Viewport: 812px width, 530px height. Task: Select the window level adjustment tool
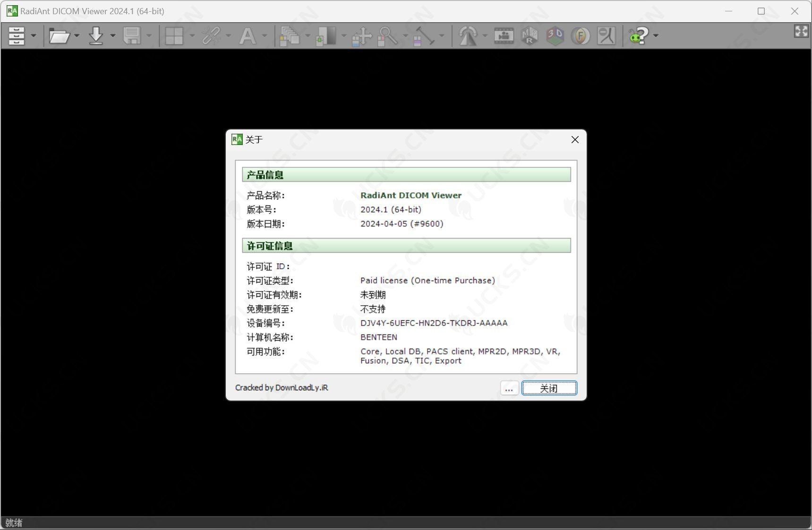point(326,35)
